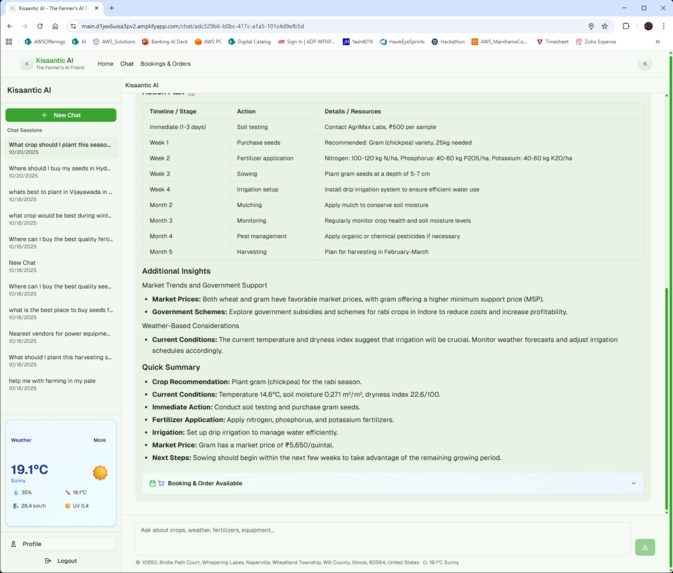The width and height of the screenshot is (673, 573).
Task: Click the shopping cart icon in Booking bar
Action: (161, 483)
